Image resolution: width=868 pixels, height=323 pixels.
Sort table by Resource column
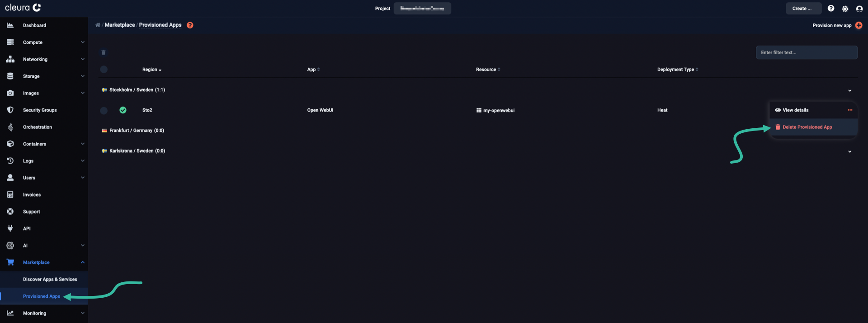(x=488, y=70)
